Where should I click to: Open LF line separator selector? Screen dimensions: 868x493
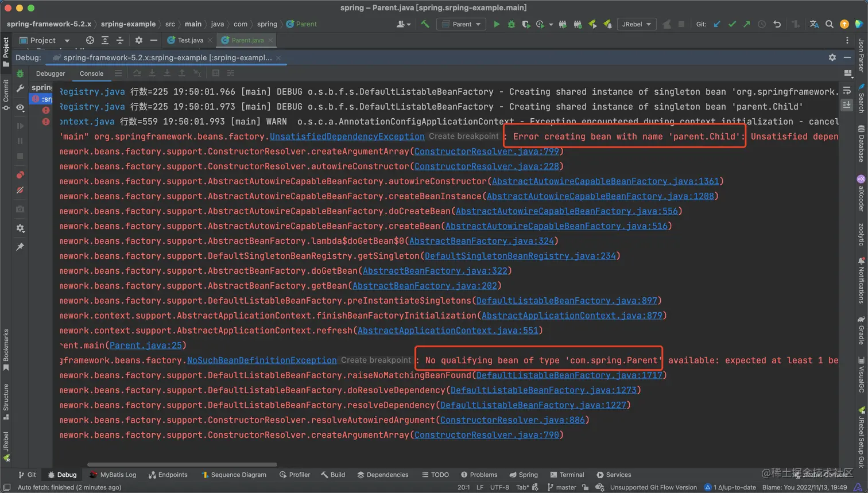click(x=480, y=487)
